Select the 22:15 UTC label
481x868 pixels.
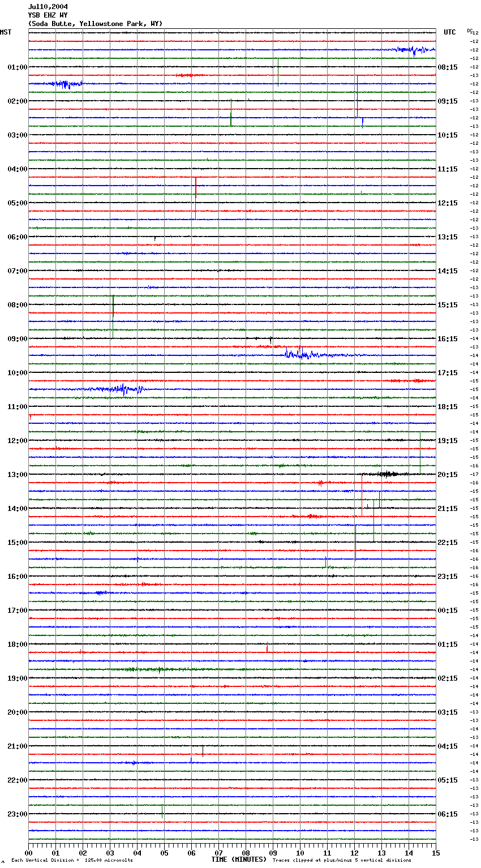point(448,543)
